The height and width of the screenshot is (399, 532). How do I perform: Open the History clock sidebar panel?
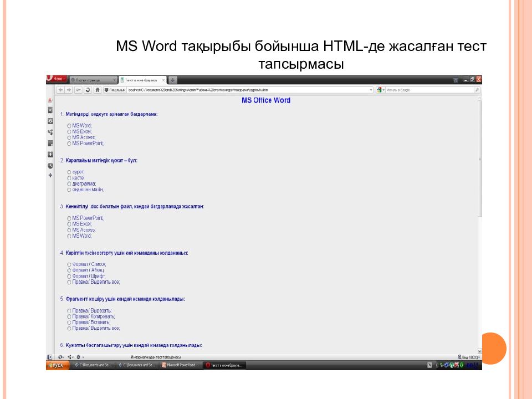tap(50, 166)
